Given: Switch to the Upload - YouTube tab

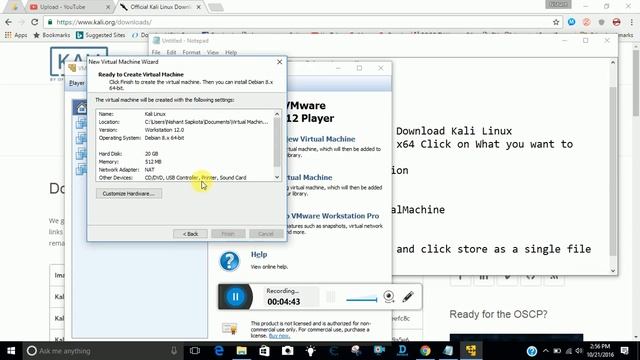Looking at the screenshot, I should tap(65, 7).
